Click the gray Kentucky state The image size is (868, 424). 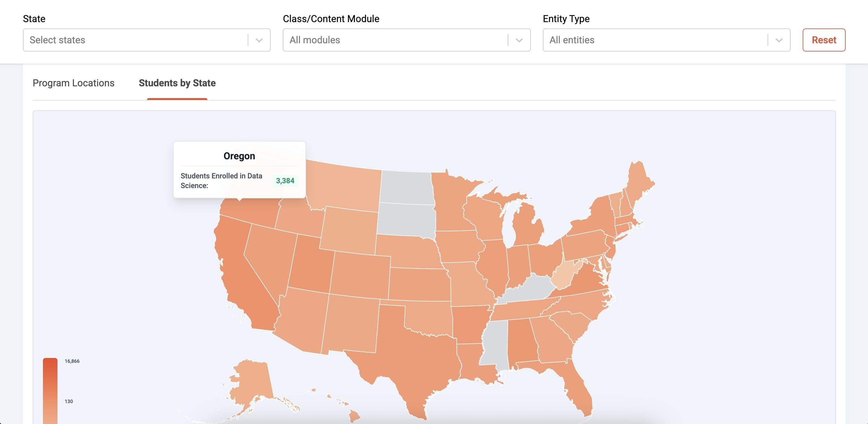coord(529,288)
